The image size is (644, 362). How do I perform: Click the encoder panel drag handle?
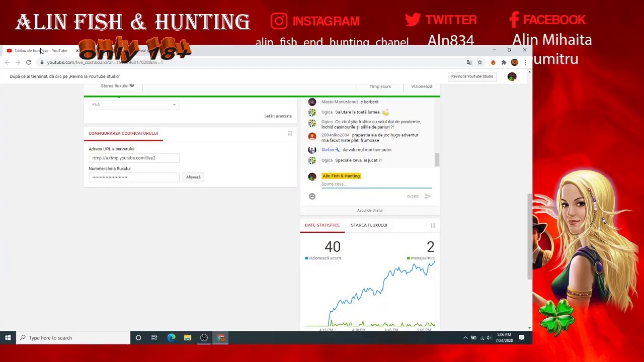coord(290,133)
